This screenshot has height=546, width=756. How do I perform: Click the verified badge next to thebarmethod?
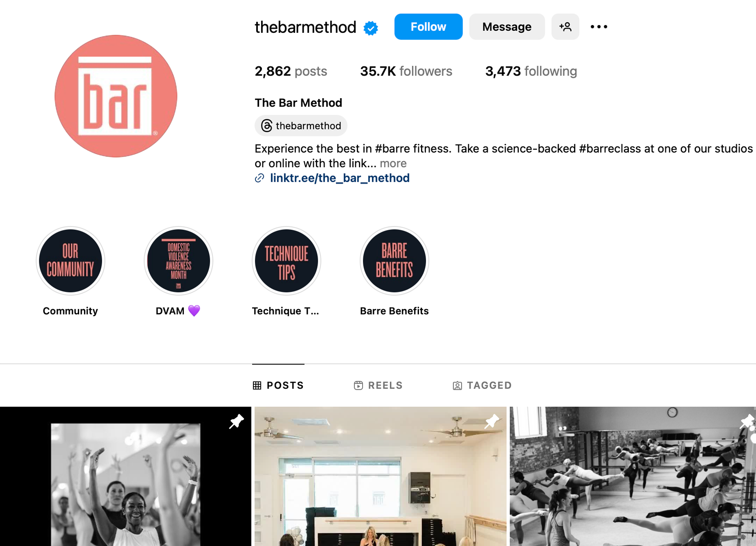(371, 28)
